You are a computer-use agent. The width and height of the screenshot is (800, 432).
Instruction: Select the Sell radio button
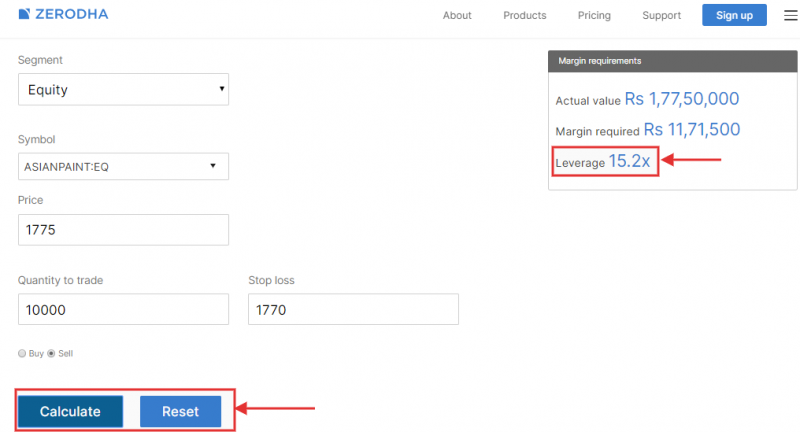coord(51,353)
